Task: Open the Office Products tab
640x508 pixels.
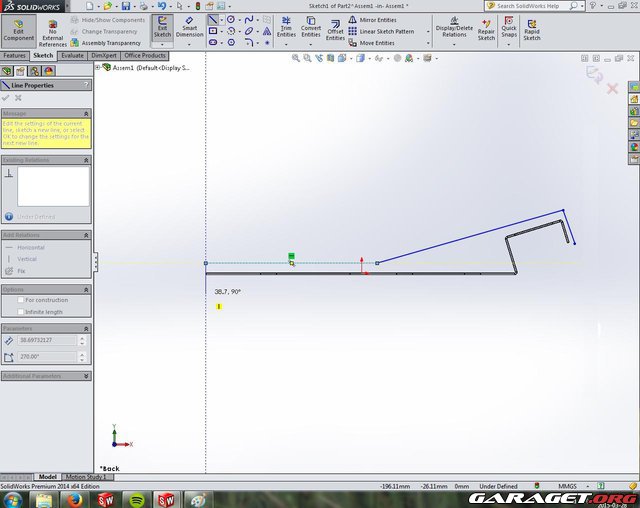Action: click(x=144, y=56)
